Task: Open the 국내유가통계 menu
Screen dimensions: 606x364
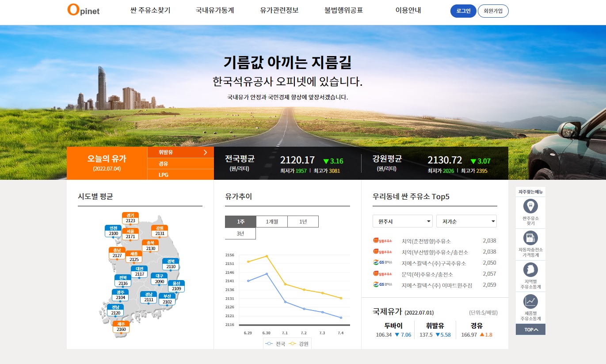Action: tap(214, 11)
